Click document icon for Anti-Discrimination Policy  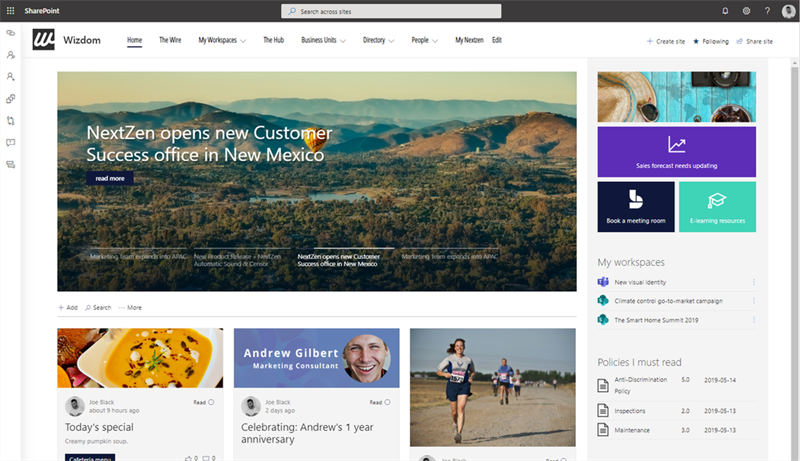pyautogui.click(x=603, y=386)
